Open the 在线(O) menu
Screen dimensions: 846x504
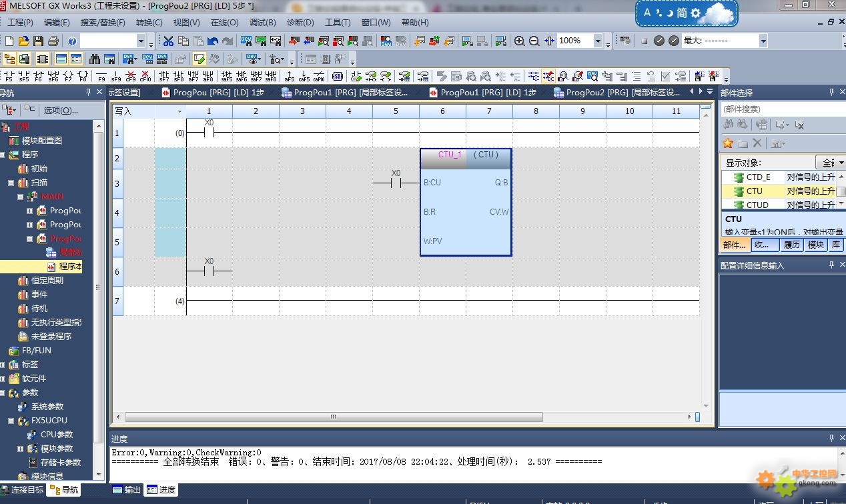pyautogui.click(x=224, y=22)
